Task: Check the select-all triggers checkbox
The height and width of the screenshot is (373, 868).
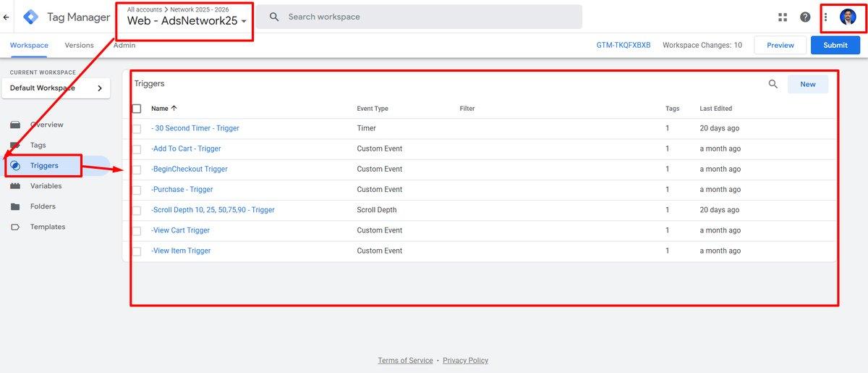Action: click(137, 109)
